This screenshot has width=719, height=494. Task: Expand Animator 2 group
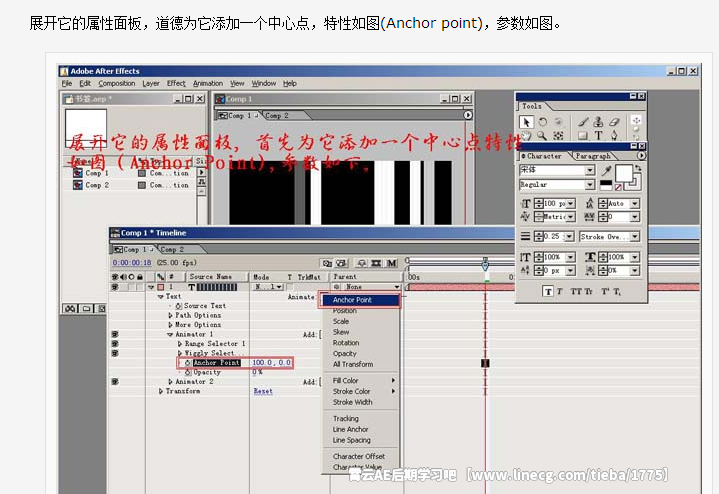[x=170, y=382]
